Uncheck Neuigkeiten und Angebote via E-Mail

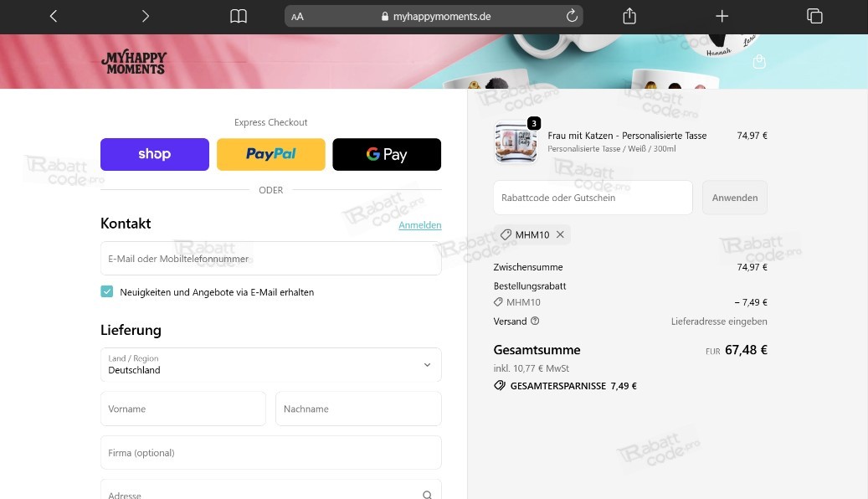106,291
